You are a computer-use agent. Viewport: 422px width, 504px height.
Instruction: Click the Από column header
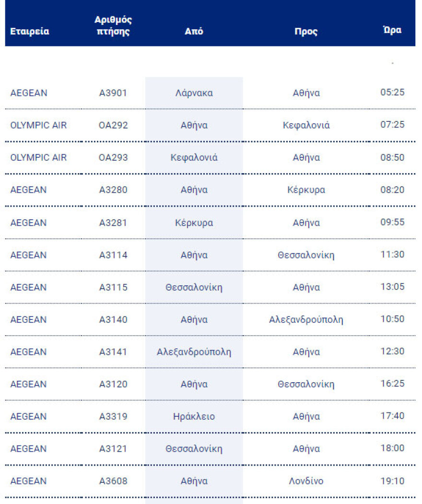click(194, 32)
